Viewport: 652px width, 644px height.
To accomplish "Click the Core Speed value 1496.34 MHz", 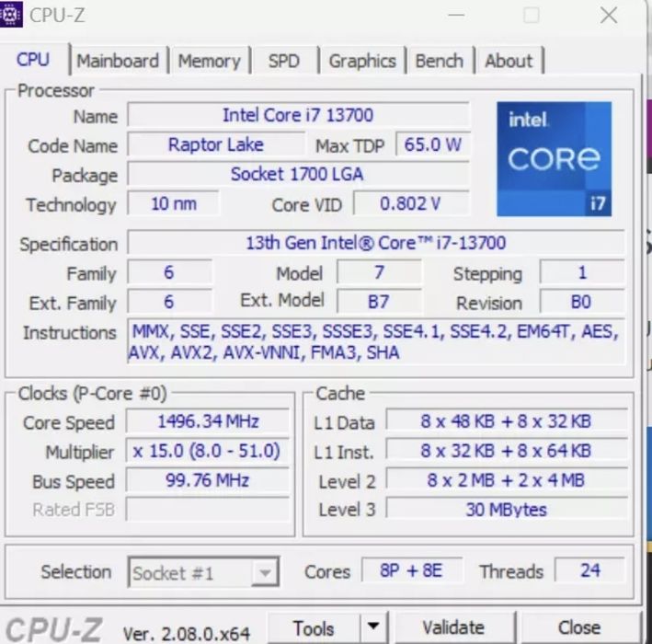I will click(208, 421).
